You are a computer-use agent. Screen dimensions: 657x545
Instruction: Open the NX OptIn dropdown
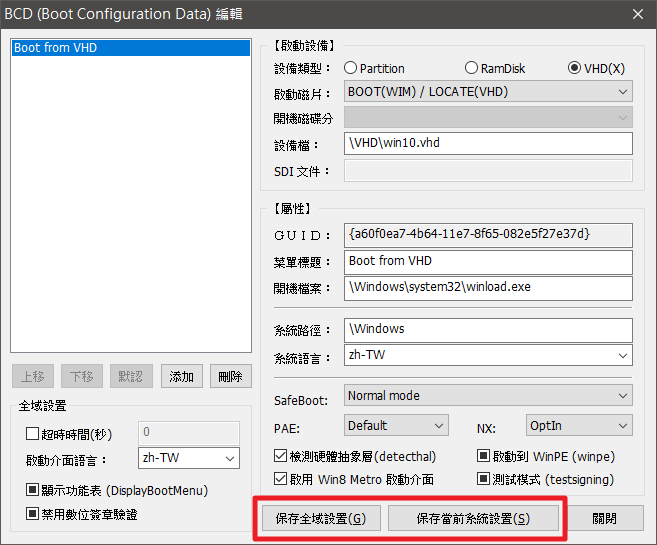[578, 426]
